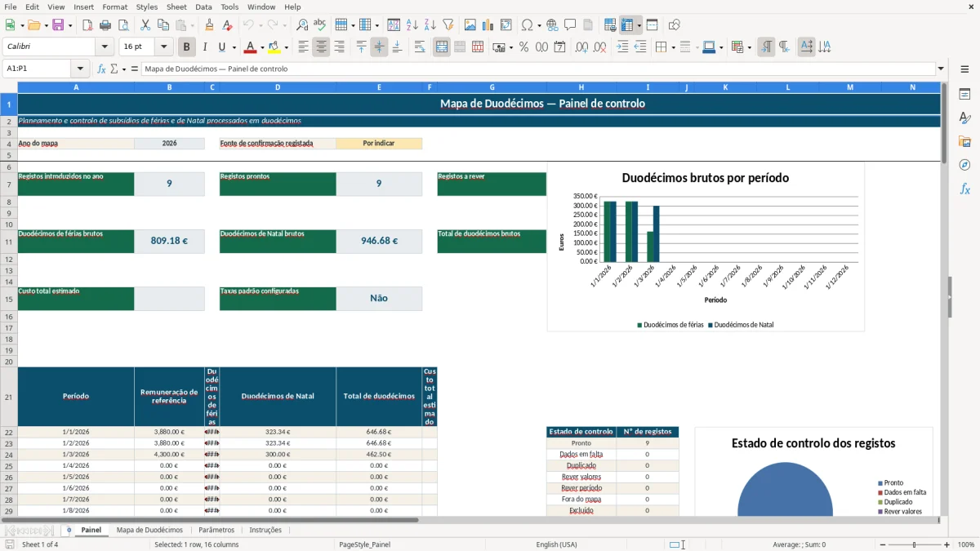Add a decimal place
This screenshot has width=980, height=551.
(x=581, y=47)
